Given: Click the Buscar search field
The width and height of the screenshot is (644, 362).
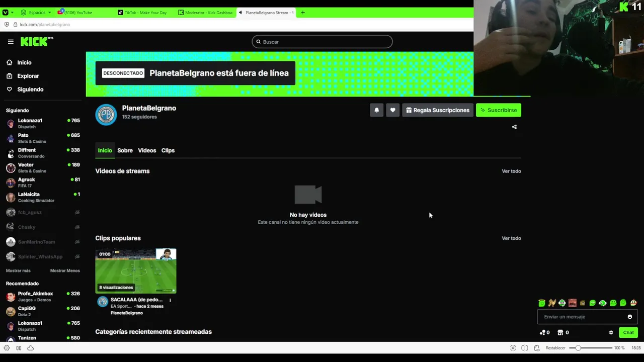Looking at the screenshot, I should coord(322,42).
